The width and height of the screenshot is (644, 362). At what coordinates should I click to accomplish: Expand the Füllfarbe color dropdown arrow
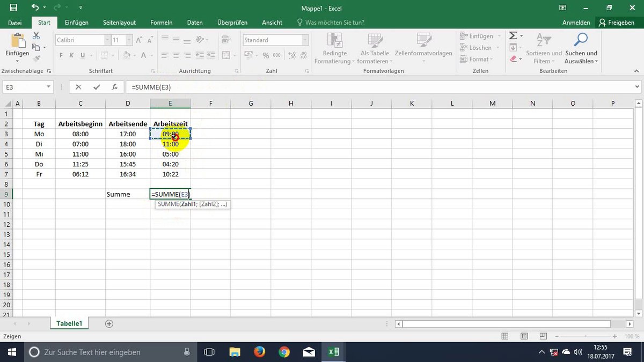pyautogui.click(x=134, y=55)
